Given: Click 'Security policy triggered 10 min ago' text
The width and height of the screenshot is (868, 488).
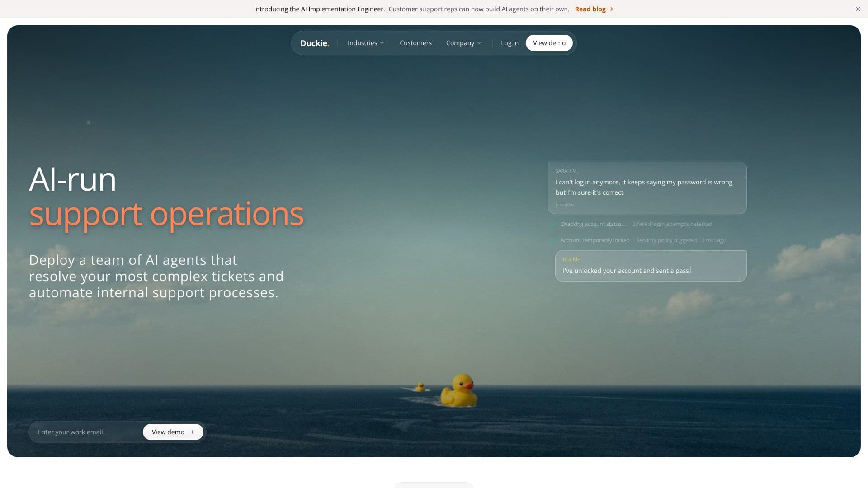Looking at the screenshot, I should 681,240.
